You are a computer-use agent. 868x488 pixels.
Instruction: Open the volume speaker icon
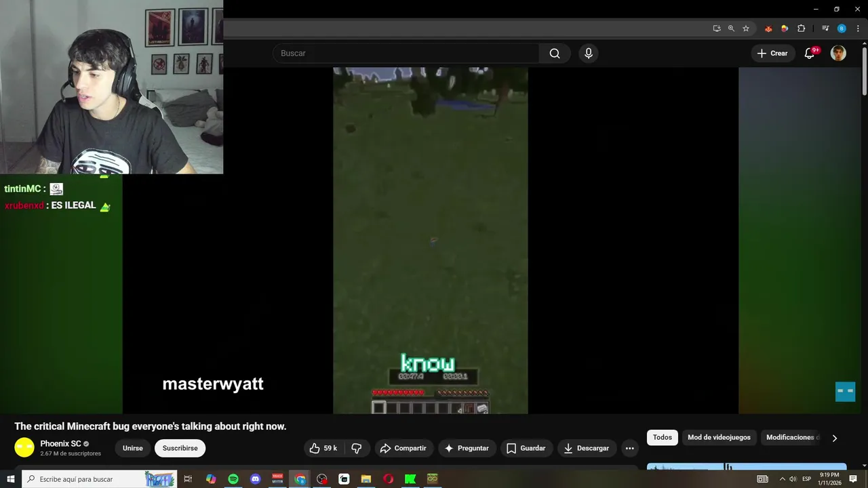pyautogui.click(x=793, y=479)
